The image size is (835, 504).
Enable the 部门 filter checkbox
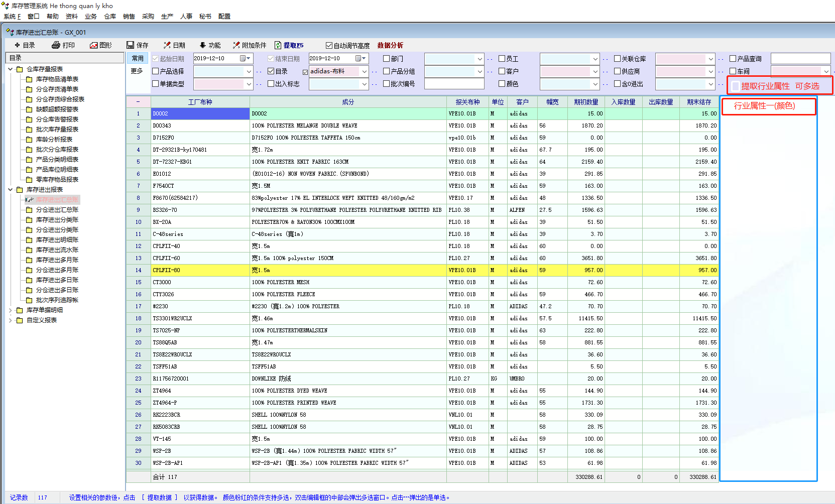tap(387, 59)
